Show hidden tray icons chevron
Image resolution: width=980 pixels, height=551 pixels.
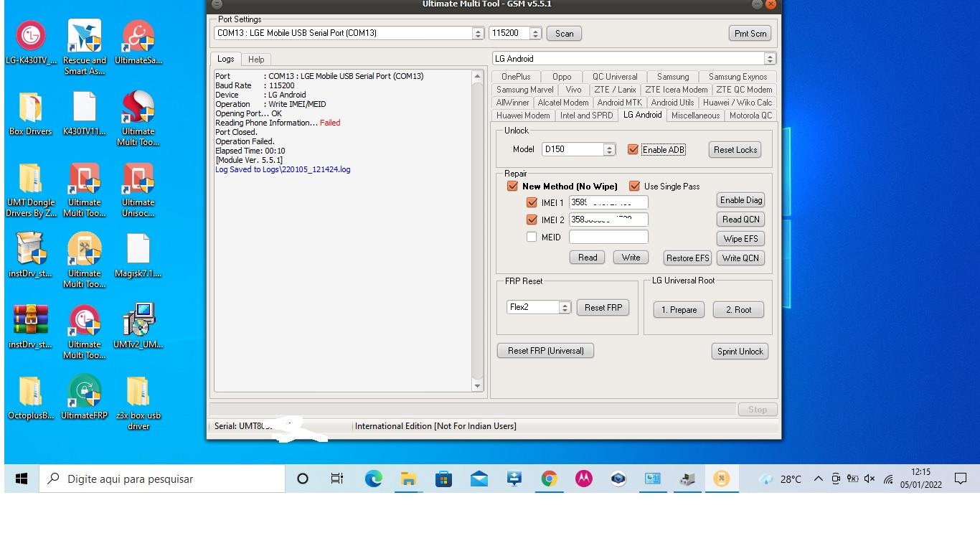pyautogui.click(x=818, y=479)
